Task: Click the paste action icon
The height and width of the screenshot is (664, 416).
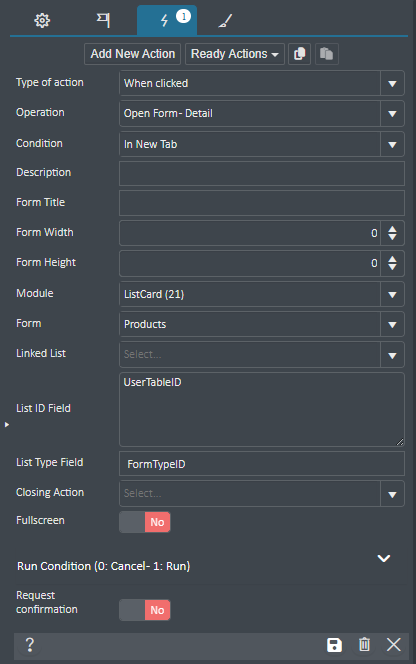Action: point(327,54)
